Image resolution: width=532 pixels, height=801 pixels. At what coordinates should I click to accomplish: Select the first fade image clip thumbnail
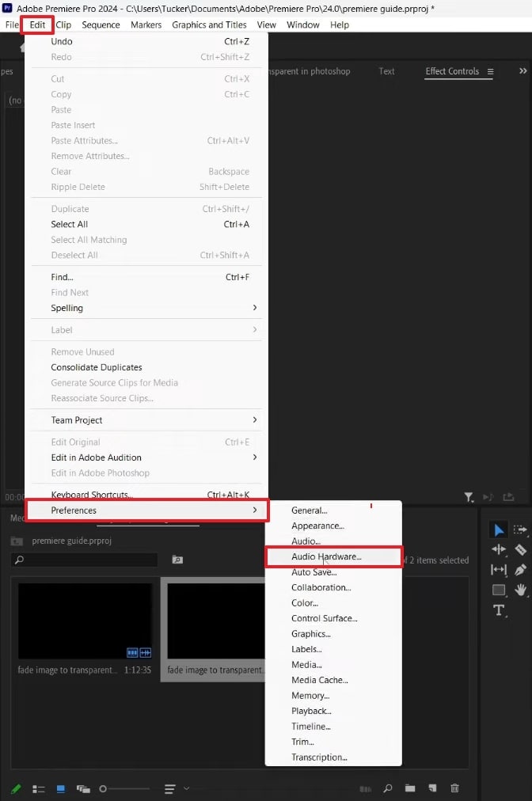[85, 621]
